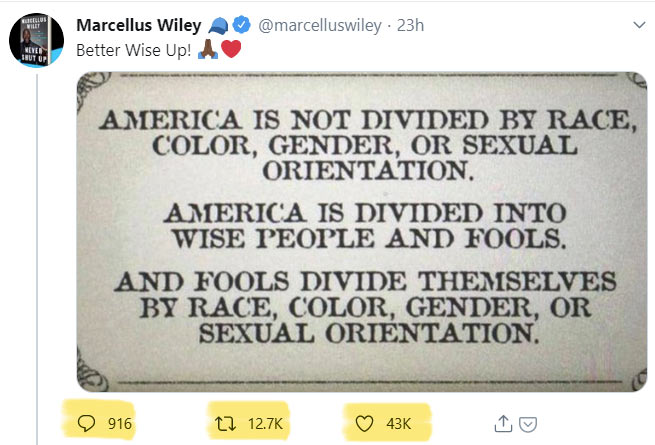This screenshot has width=655, height=445.
Task: Open the @marcelluswiley handle link
Action: tap(320, 25)
